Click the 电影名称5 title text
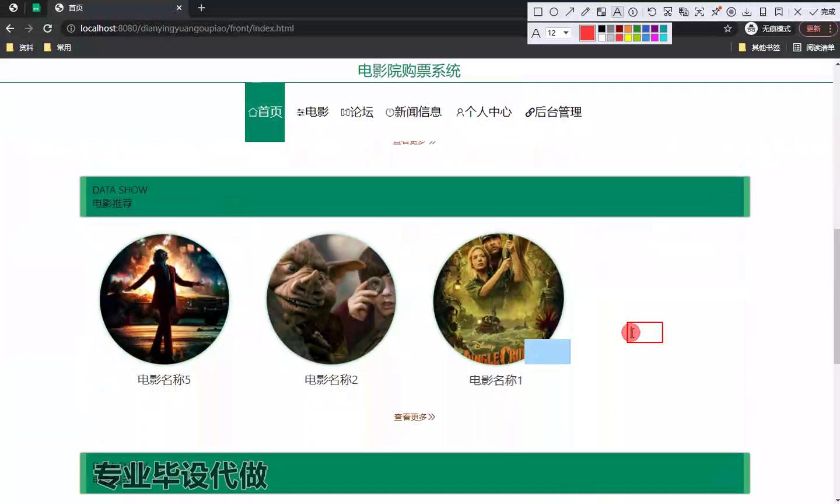Screen dimensions: 840x504 click(x=164, y=380)
